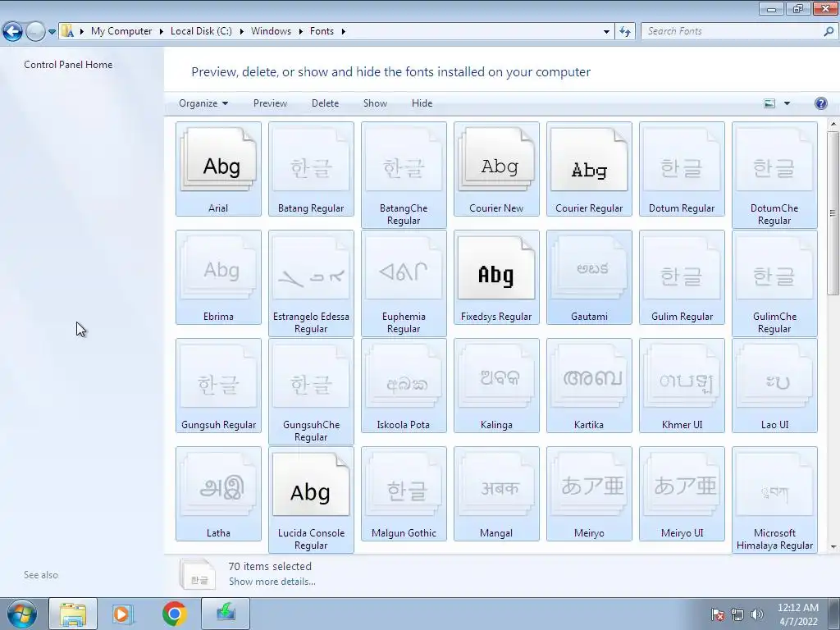Image resolution: width=840 pixels, height=630 pixels.
Task: Click the Forward navigation arrow button
Action: [x=35, y=32]
